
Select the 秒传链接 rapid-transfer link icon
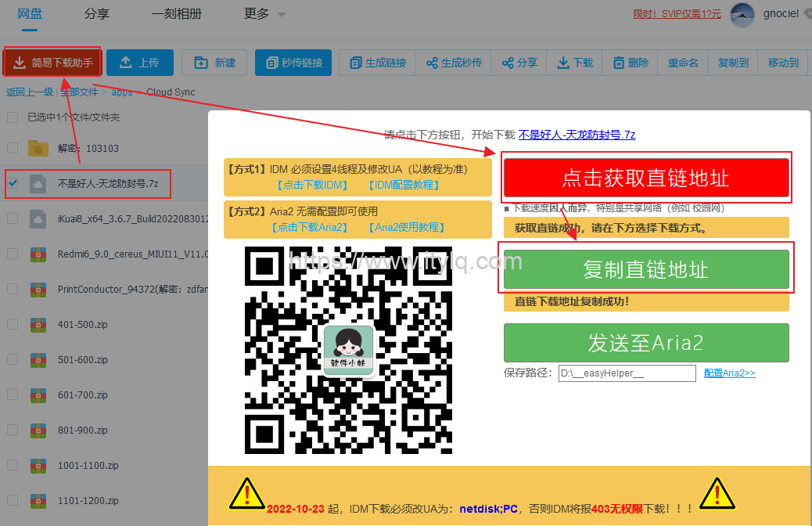[x=270, y=63]
